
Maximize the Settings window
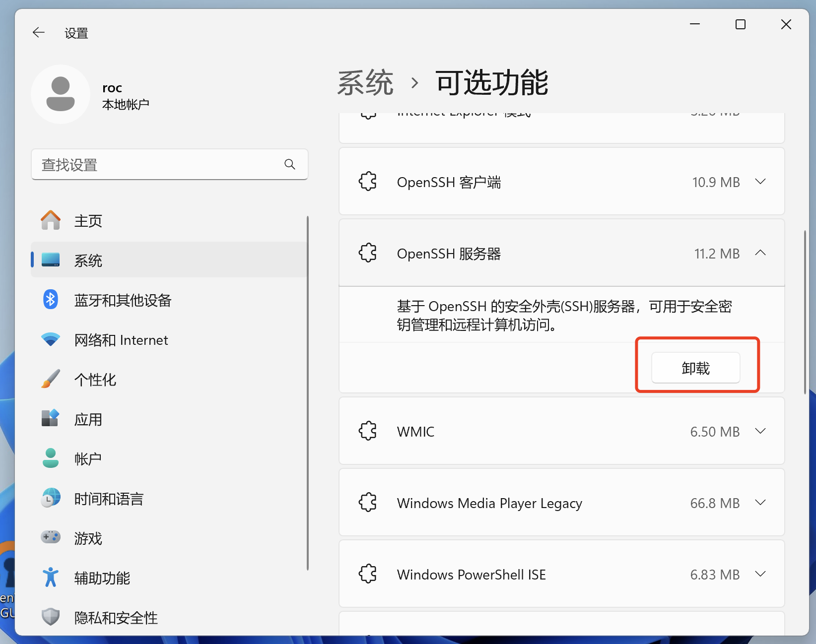(741, 24)
